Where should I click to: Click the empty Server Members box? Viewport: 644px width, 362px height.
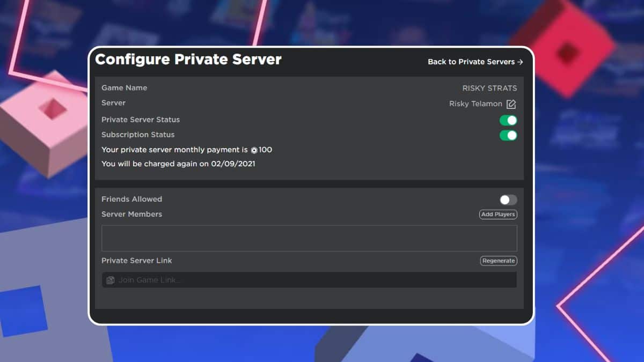[x=309, y=238]
